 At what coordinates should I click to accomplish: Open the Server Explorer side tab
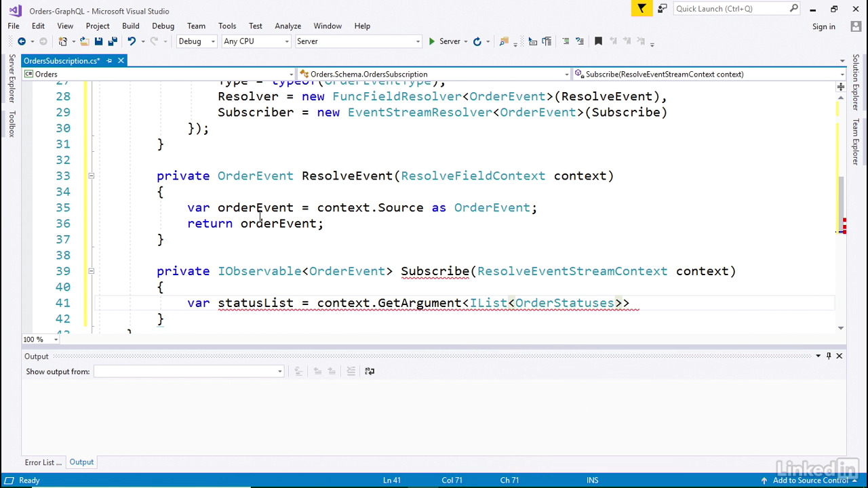[12, 79]
